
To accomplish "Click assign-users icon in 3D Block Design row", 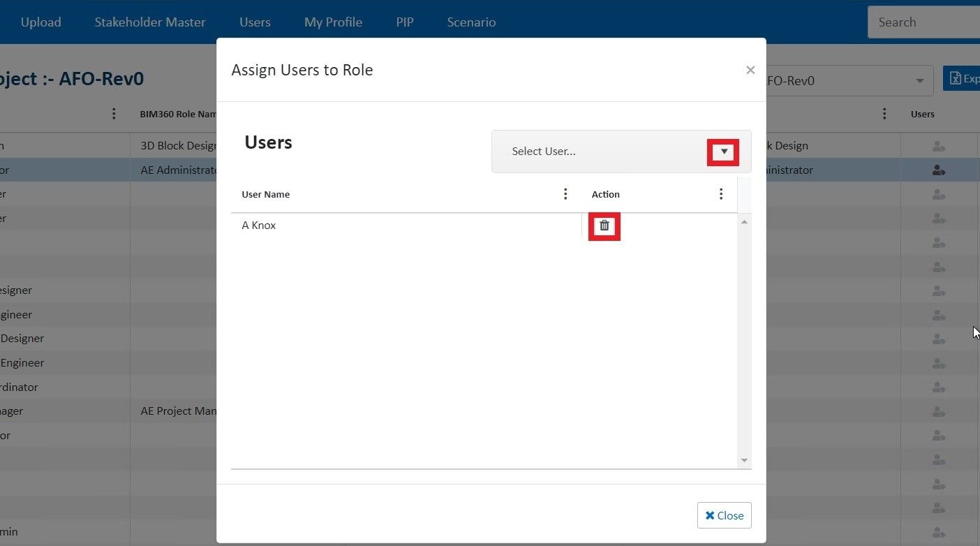I will tap(938, 146).
